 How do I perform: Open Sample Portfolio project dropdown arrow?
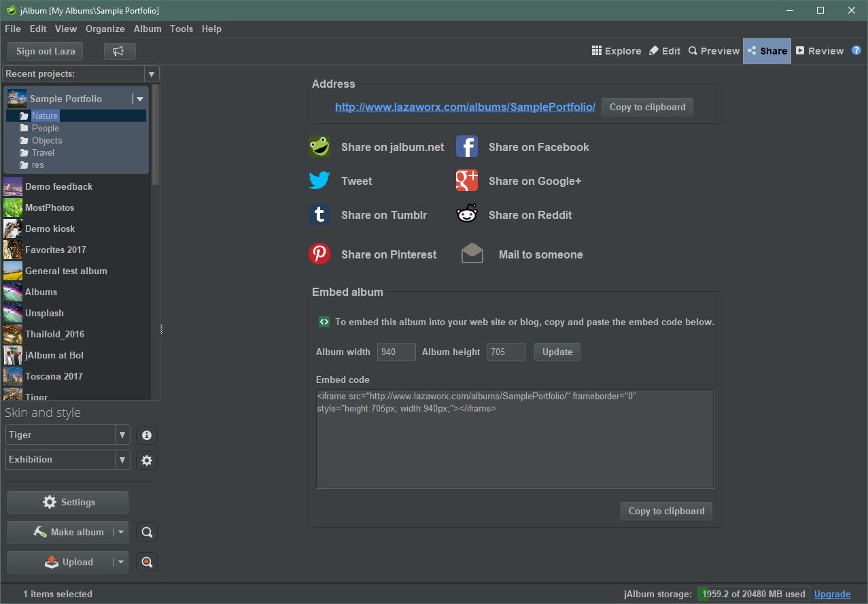pyautogui.click(x=139, y=99)
